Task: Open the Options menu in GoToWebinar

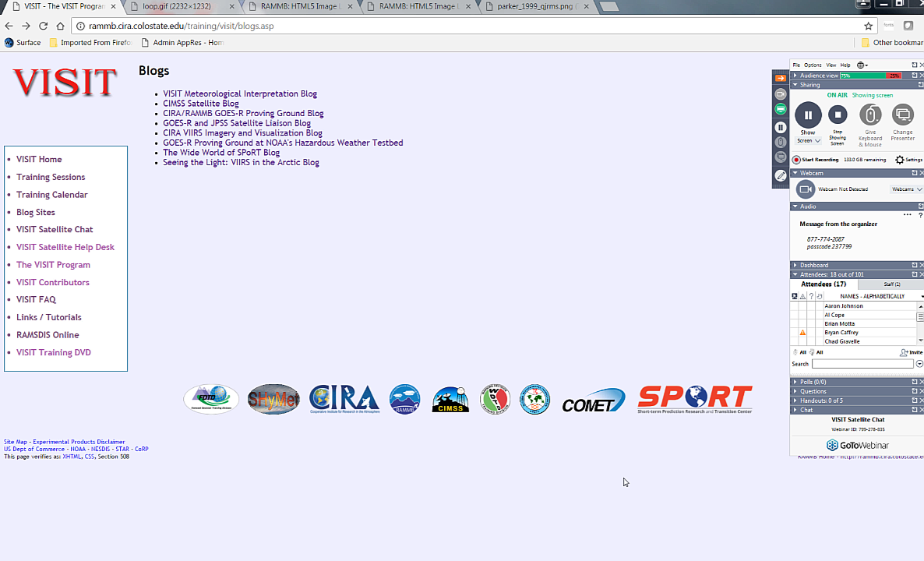Action: point(813,65)
